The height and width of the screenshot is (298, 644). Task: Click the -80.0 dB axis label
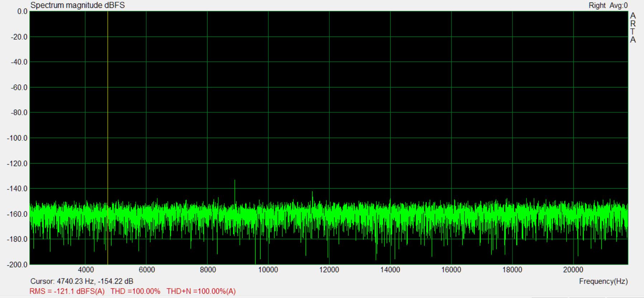[18, 113]
